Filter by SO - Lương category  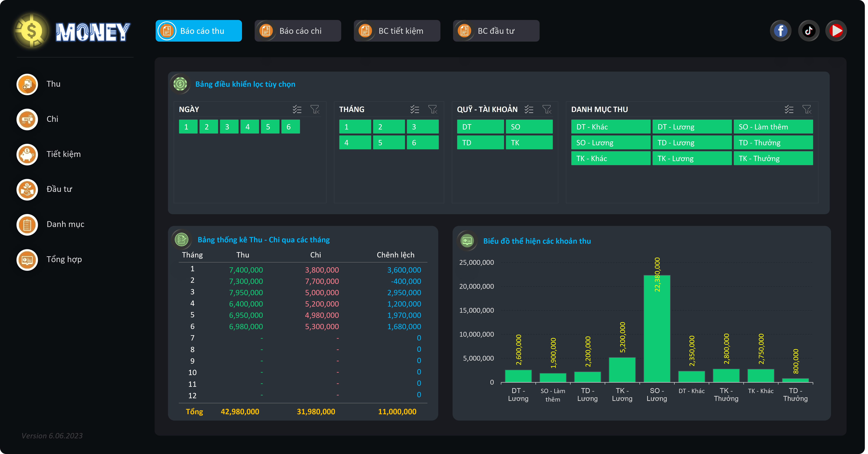coord(611,143)
